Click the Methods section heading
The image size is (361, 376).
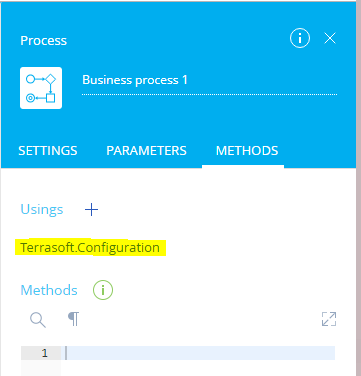[49, 290]
